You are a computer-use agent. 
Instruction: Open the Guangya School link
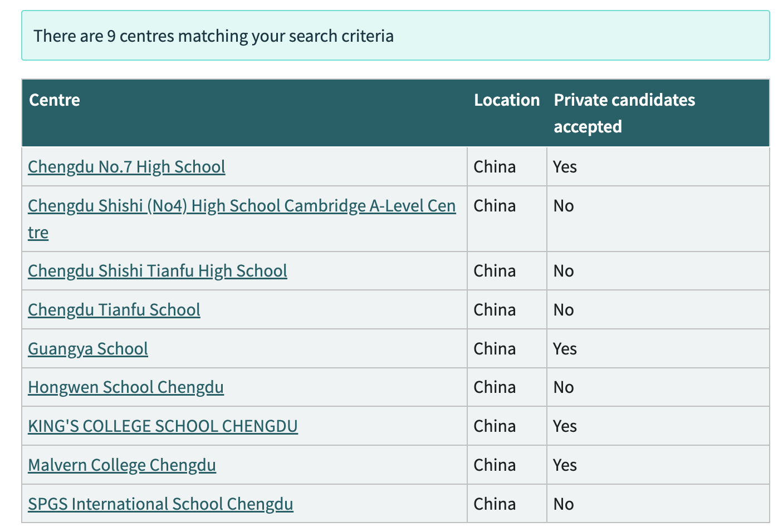pyautogui.click(x=88, y=349)
